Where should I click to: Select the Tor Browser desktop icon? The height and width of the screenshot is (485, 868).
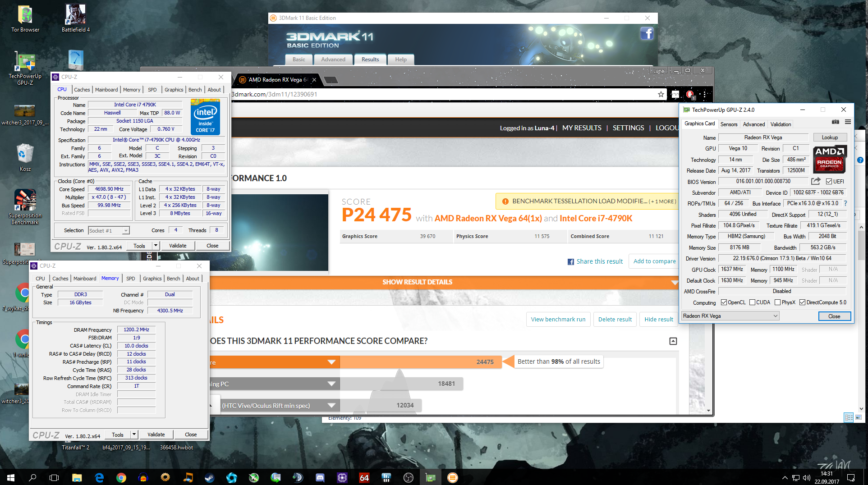[x=25, y=19]
